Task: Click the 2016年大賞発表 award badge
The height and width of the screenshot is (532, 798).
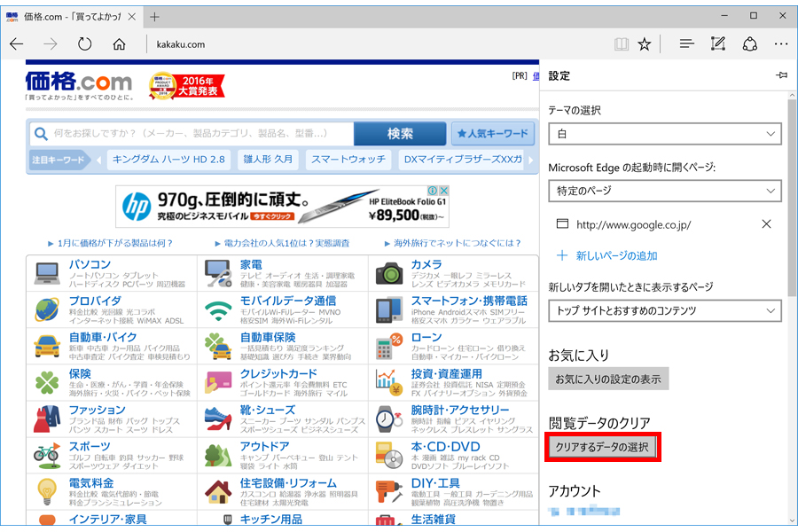Action: point(187,85)
